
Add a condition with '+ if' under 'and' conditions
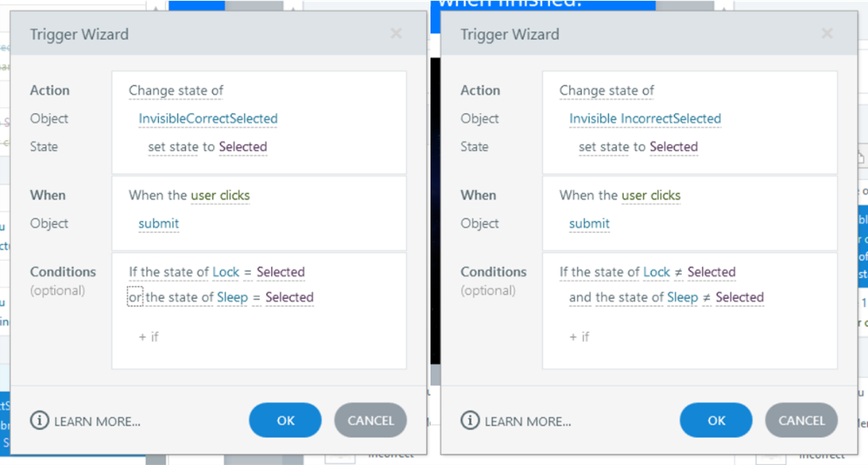click(x=580, y=336)
